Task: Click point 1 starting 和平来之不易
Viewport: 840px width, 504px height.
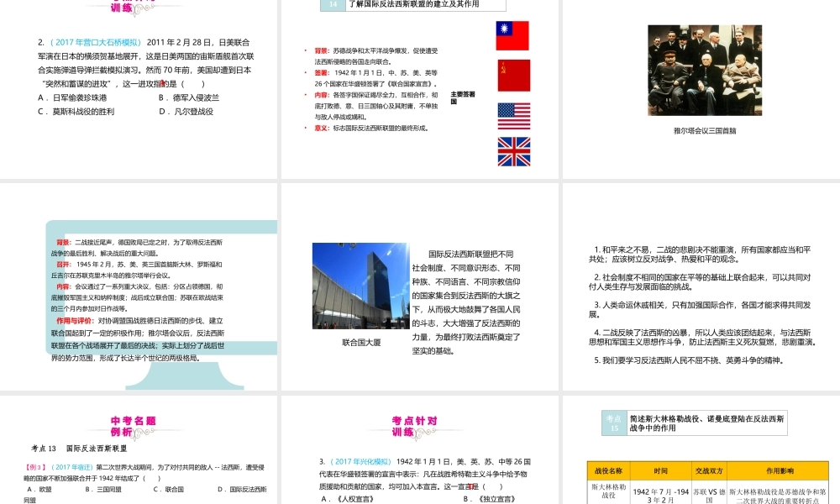Action: tap(700, 255)
